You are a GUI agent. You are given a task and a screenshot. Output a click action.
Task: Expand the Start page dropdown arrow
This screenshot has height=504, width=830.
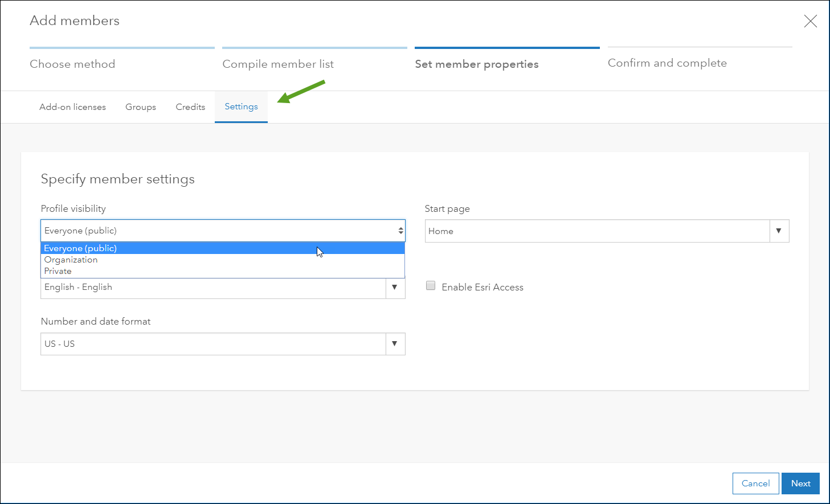tap(778, 231)
